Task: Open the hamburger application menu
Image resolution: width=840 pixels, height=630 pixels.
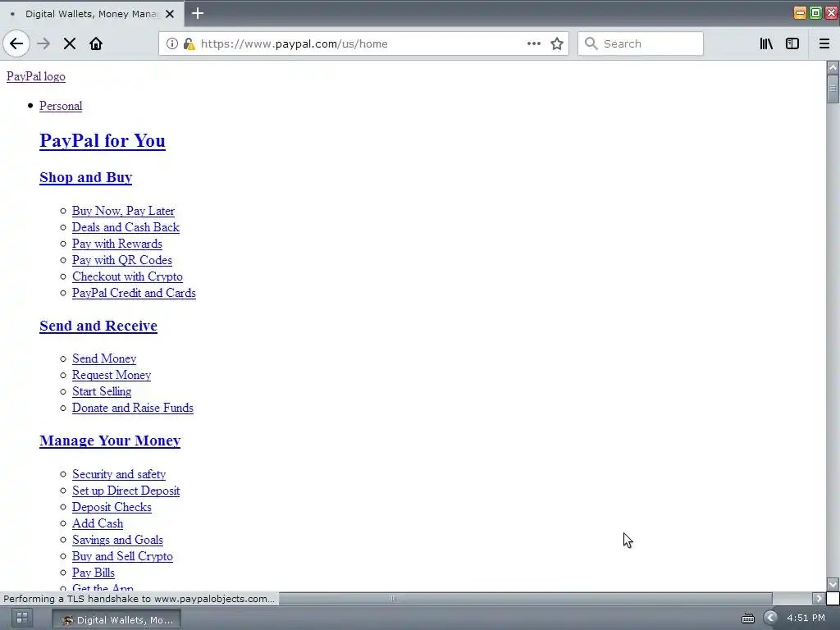Action: coord(824,44)
